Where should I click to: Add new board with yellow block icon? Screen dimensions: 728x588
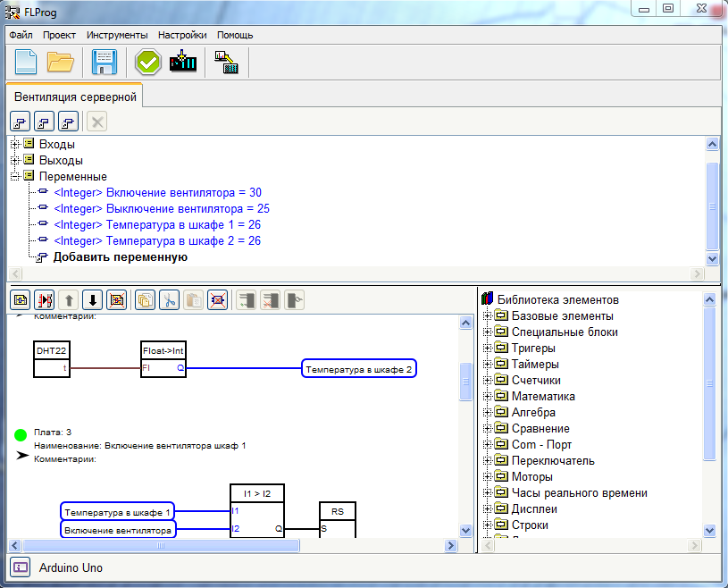coord(20,300)
